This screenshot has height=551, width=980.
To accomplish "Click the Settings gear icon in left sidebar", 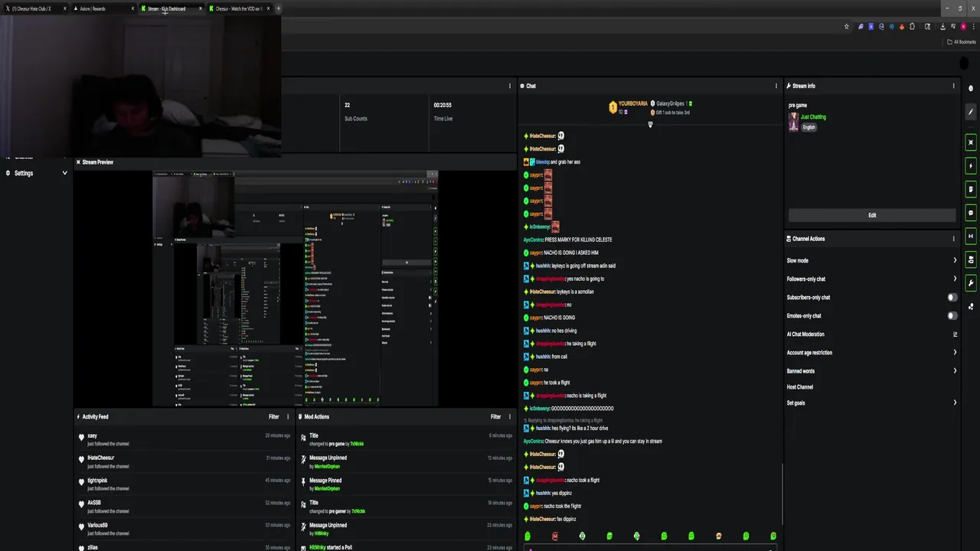I will pos(8,173).
